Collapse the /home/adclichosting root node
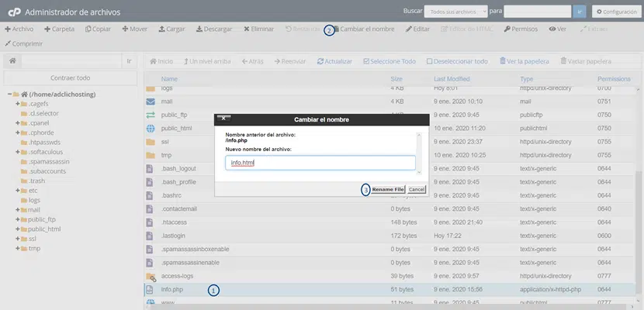This screenshot has width=644, height=310. coord(10,95)
